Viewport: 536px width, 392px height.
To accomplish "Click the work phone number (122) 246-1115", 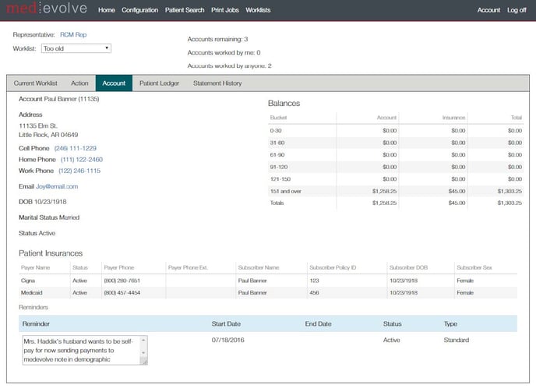I will pyautogui.click(x=79, y=171).
